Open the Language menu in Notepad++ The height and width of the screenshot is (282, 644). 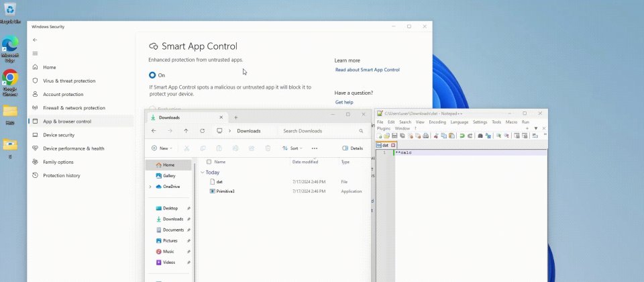click(x=460, y=122)
